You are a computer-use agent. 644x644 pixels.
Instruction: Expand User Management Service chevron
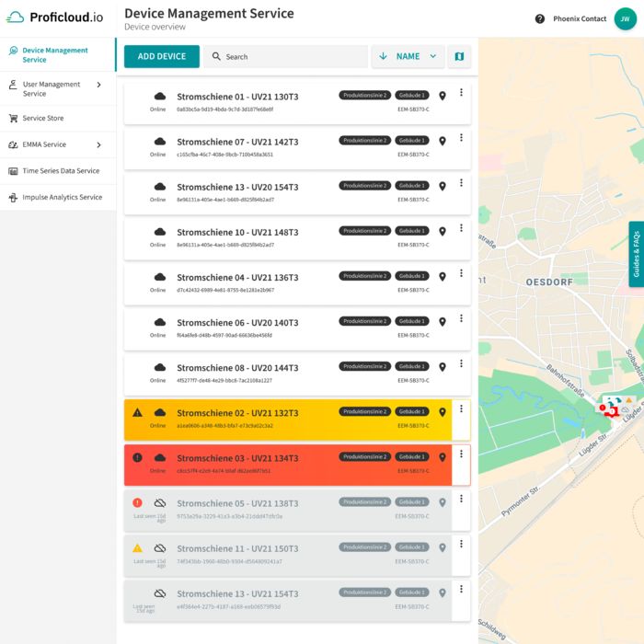point(98,85)
